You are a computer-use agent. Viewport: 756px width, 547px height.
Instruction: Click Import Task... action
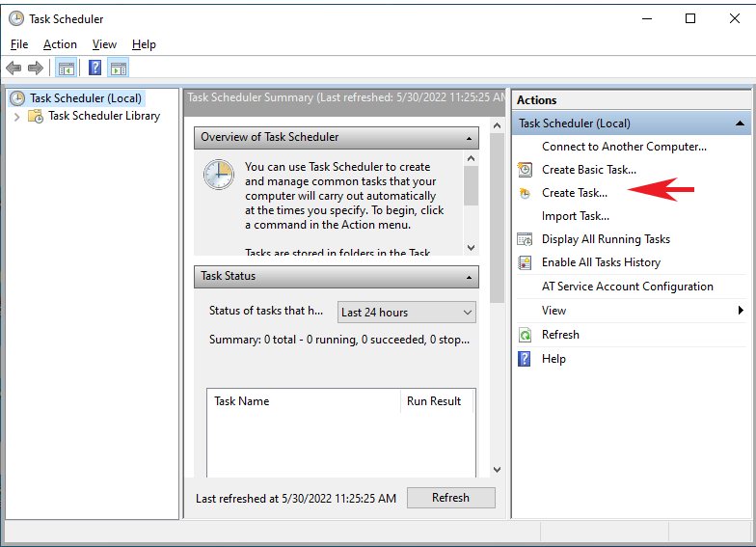coord(575,216)
